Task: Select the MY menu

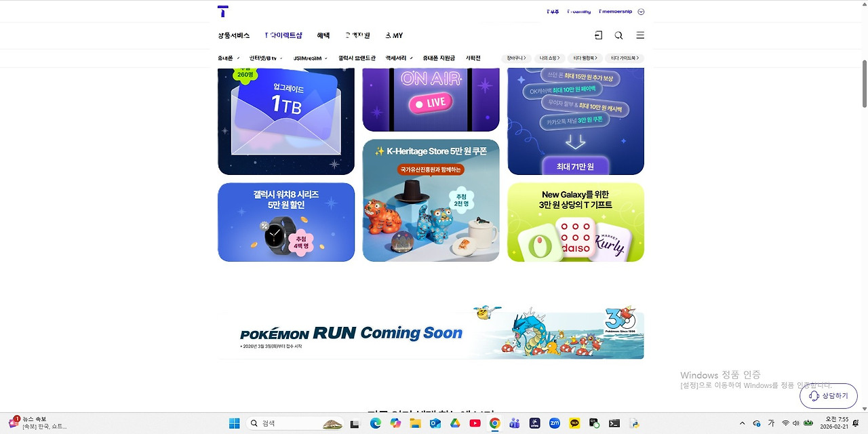Action: coord(394,35)
